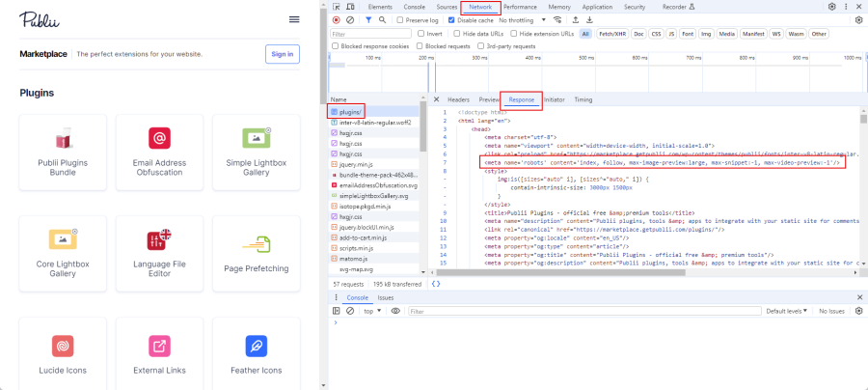Screen dimensions: 868x390
Task: Open the Lucide Icons plugin
Action: (63, 353)
